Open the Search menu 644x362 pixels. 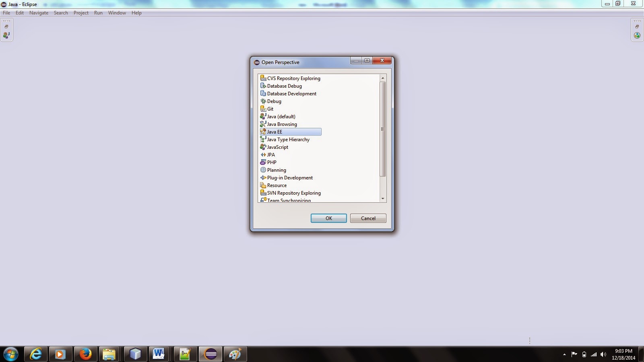click(x=61, y=13)
